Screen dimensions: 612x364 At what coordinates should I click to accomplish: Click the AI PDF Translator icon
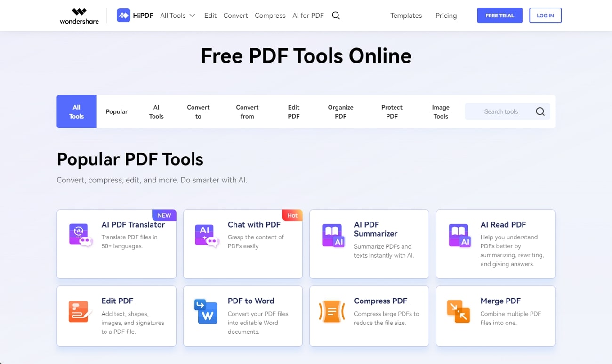(81, 236)
